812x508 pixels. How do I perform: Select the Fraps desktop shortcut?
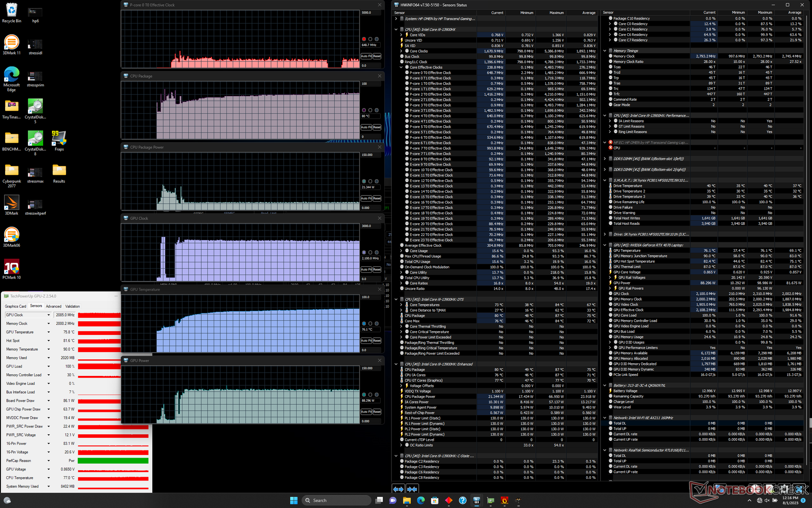[x=59, y=141]
